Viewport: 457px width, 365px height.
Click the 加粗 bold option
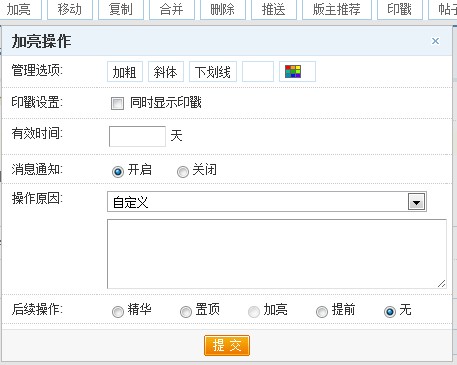125,72
